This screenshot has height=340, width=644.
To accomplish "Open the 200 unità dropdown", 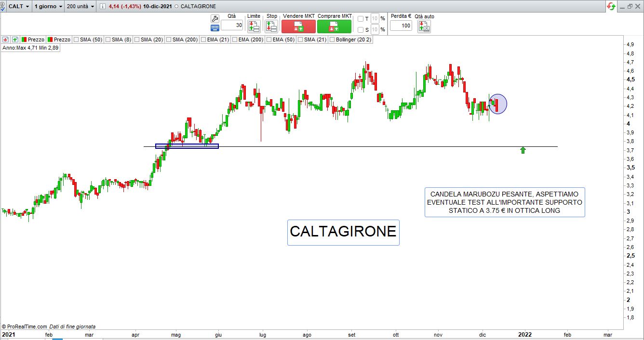I will pyautogui.click(x=81, y=6).
